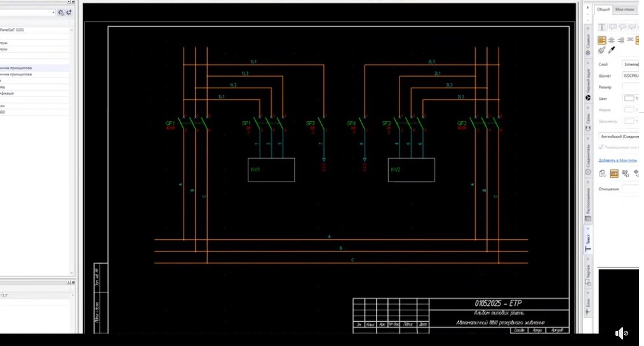Switch to the Мои стили tab
This screenshot has width=644, height=346.
(x=625, y=10)
